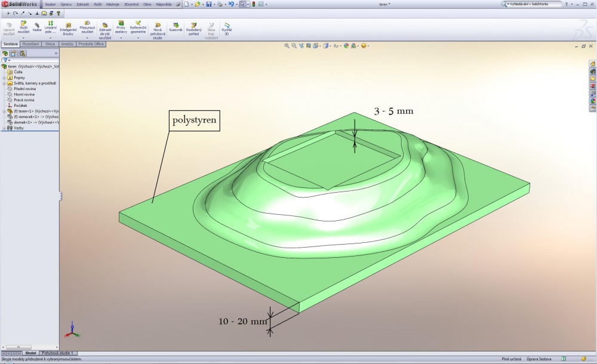597x364 pixels.
Task: Click the Undo arrow icon
Action: 230,4
